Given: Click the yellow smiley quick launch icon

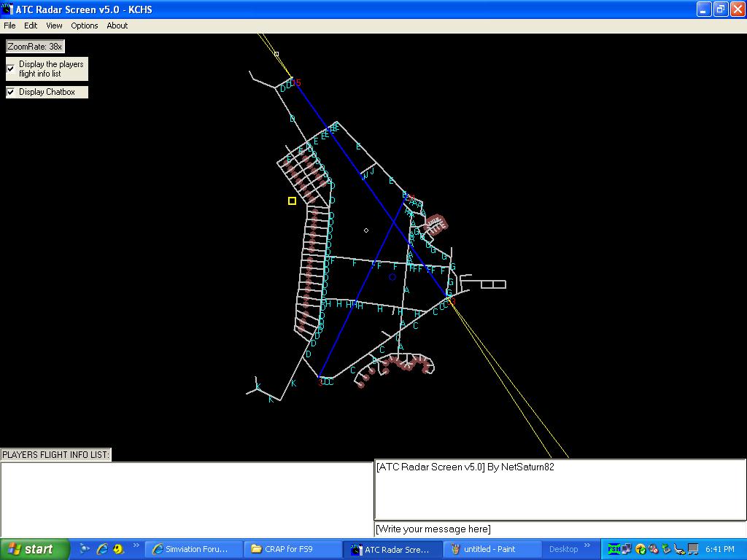Looking at the screenshot, I should click(x=118, y=549).
